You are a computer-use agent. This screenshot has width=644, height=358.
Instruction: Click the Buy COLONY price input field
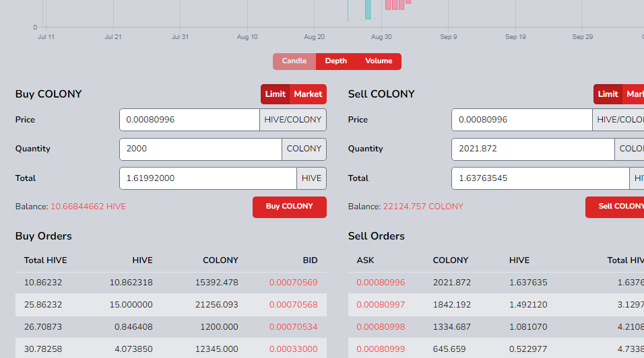(x=189, y=120)
